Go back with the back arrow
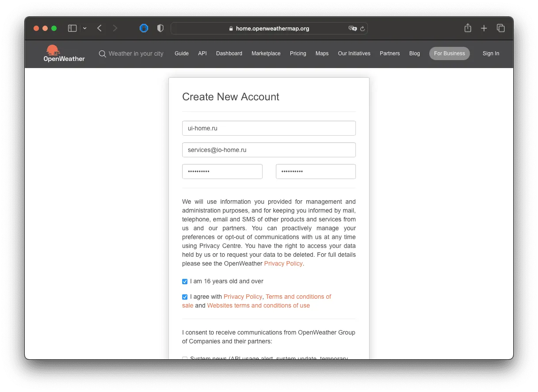This screenshot has width=538, height=392. click(x=99, y=28)
